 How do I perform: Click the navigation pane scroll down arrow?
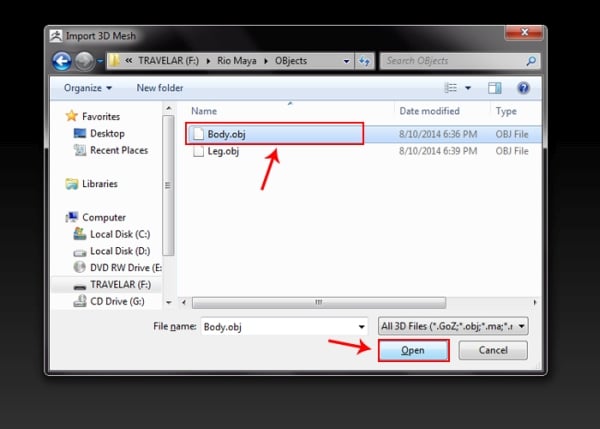[169, 302]
